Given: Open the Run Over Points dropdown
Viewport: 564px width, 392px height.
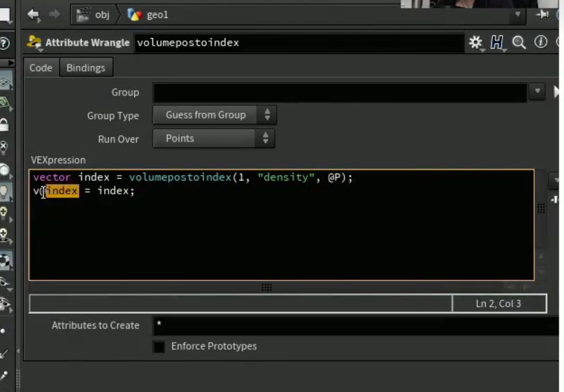Looking at the screenshot, I should pyautogui.click(x=214, y=139).
